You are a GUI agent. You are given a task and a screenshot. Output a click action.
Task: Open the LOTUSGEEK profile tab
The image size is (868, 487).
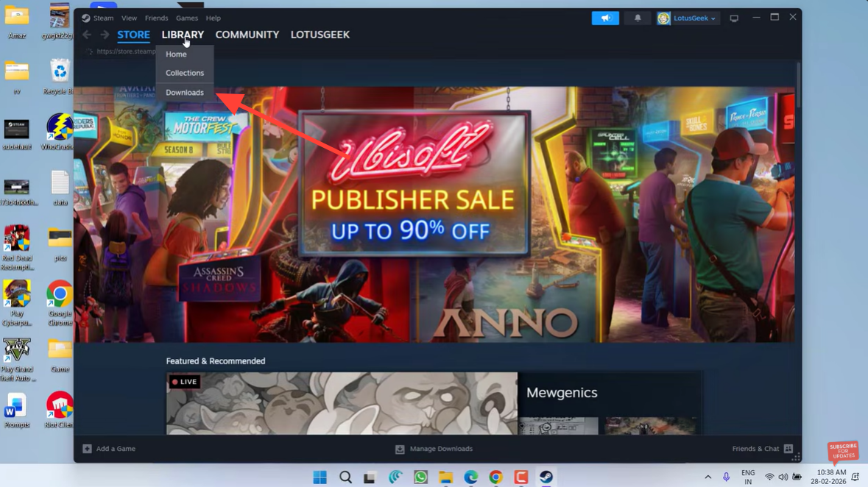click(320, 35)
